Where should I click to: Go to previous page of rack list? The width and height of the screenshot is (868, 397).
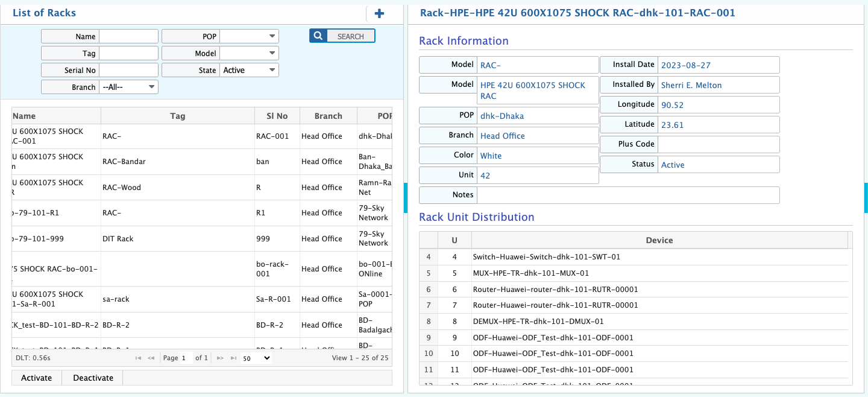(x=151, y=358)
